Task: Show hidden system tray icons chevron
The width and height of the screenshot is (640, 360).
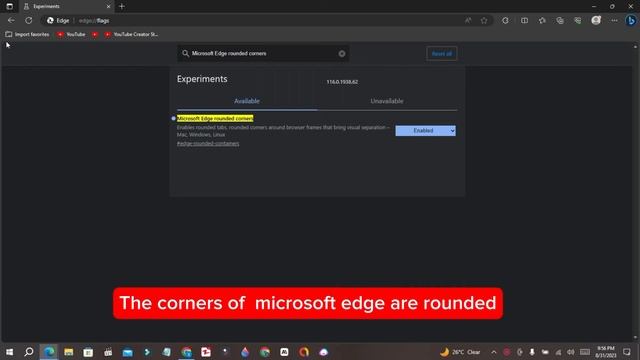Action: [x=493, y=352]
